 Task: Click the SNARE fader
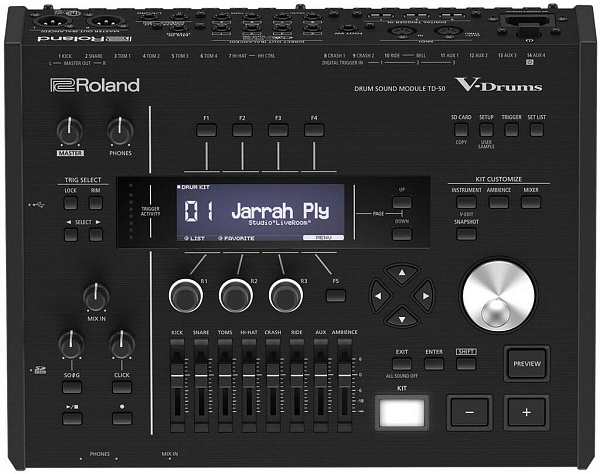(201, 375)
